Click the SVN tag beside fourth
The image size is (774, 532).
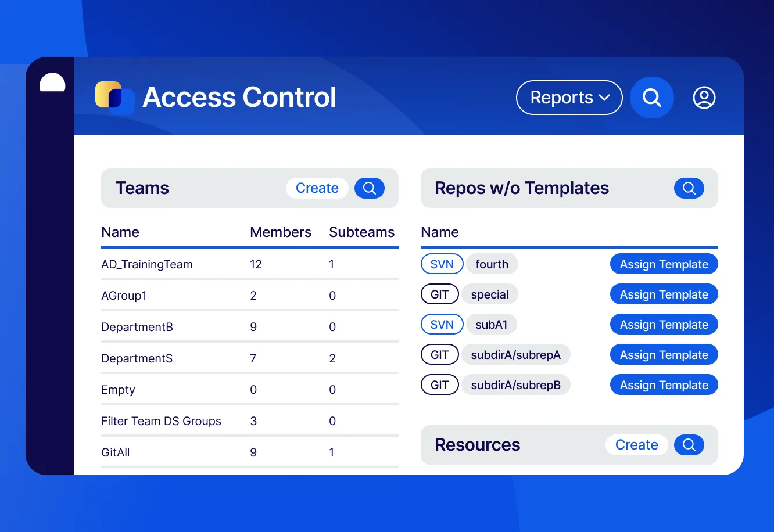pos(442,264)
